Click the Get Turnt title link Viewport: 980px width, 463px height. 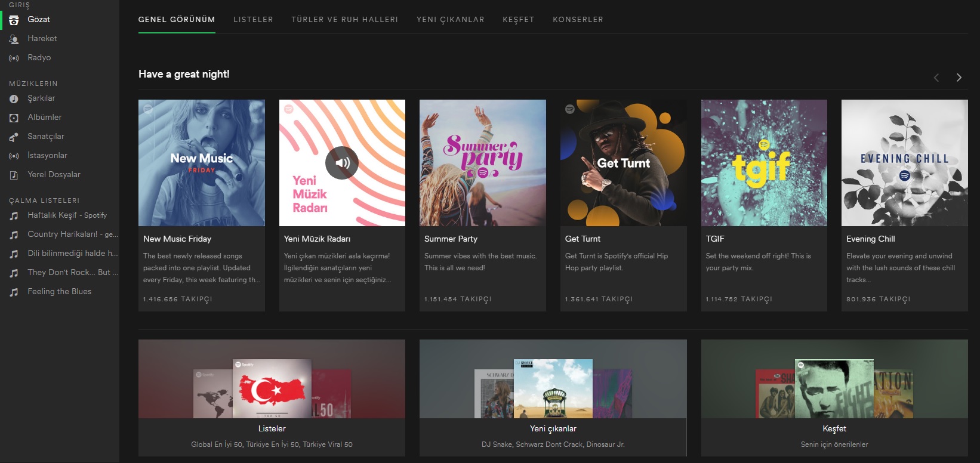583,239
